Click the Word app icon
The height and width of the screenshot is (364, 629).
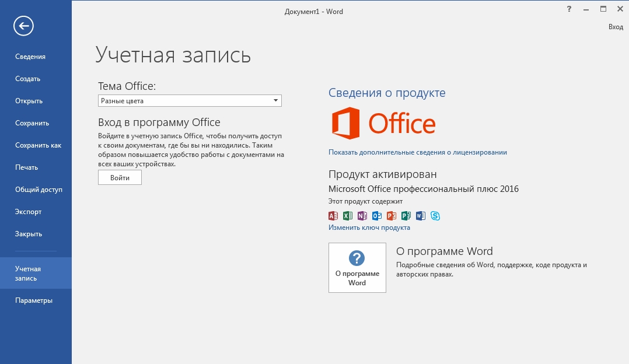[x=420, y=216]
